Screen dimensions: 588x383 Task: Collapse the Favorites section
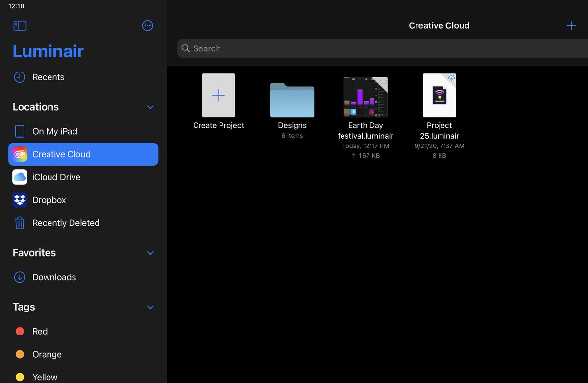coord(150,253)
